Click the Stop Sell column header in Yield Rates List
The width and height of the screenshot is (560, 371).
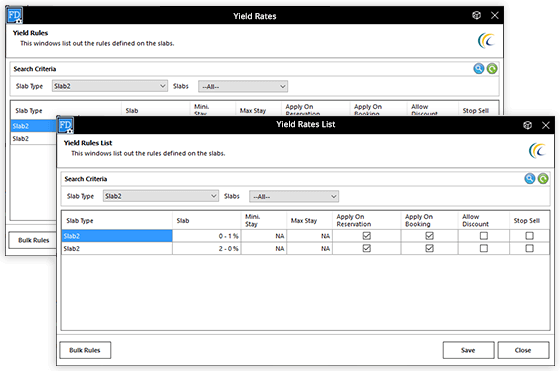[529, 220]
